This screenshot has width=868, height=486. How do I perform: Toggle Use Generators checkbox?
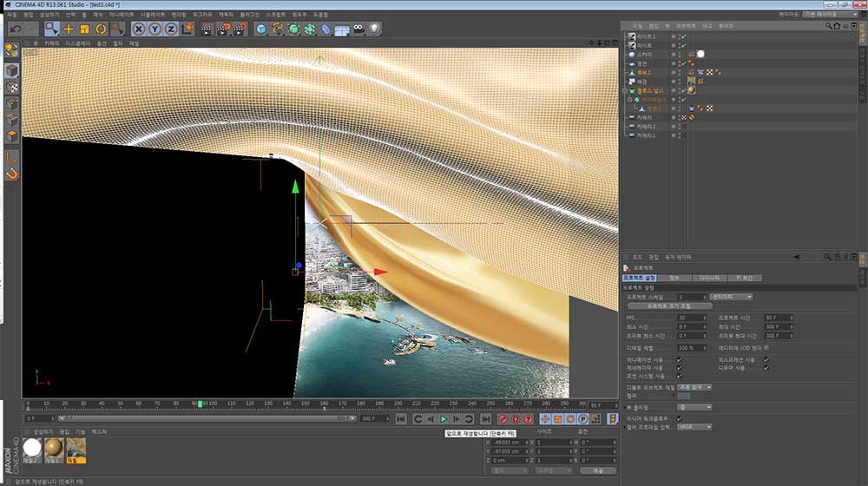coord(680,368)
